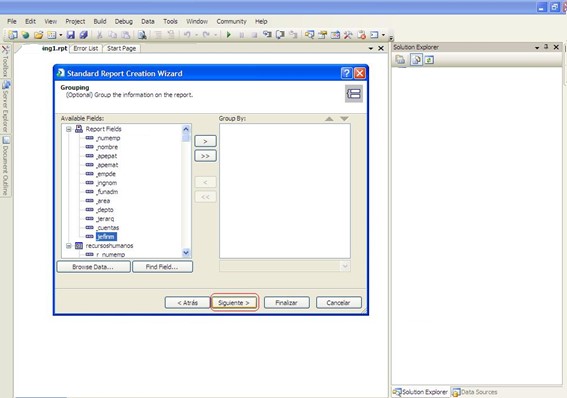This screenshot has height=398, width=567.
Task: Select the _depto field
Action: click(105, 210)
